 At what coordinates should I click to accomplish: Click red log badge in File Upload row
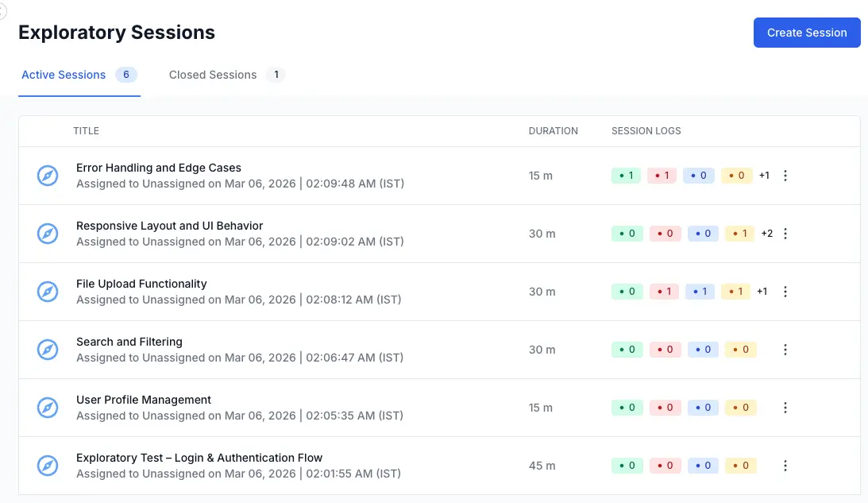tap(663, 292)
